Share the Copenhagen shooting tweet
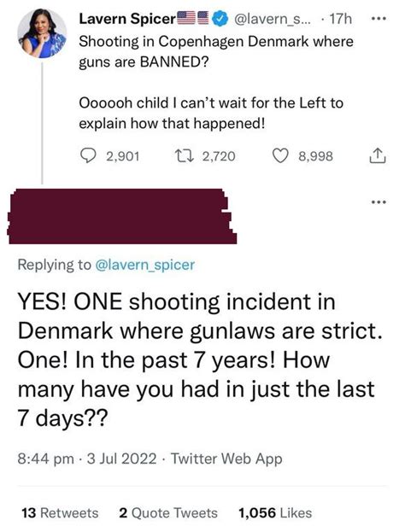Screen dimensions: 405x532 click(377, 156)
